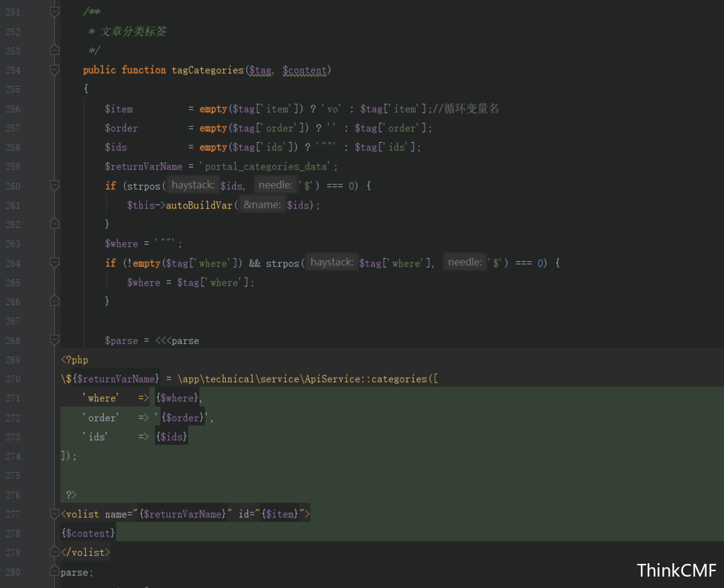Click the <?php opening tag
The image size is (724, 588).
pos(74,360)
